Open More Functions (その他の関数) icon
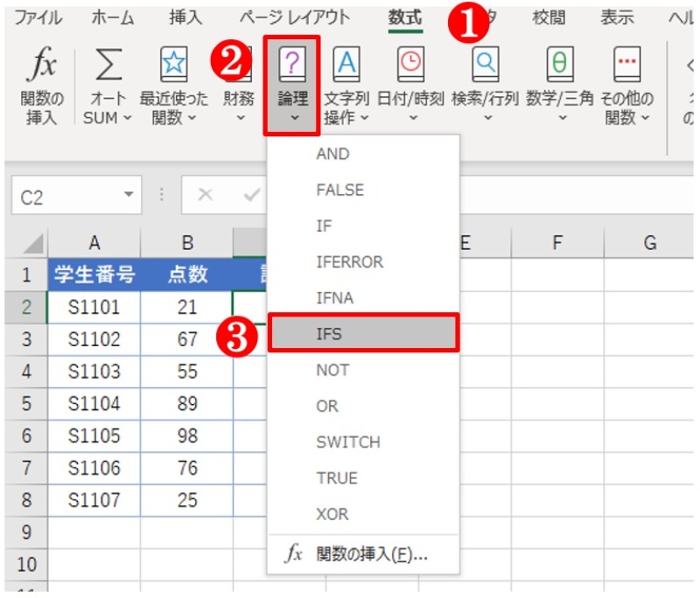Image resolution: width=700 pixels, height=598 pixels. (x=627, y=66)
